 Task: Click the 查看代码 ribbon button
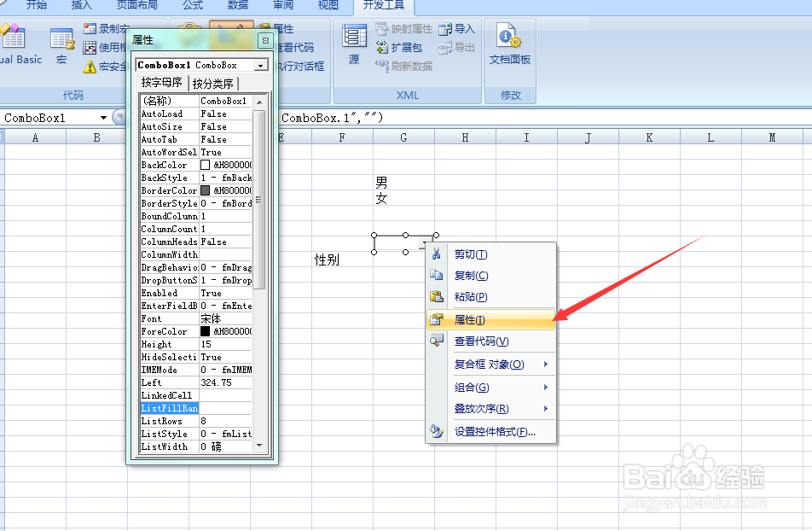tap(295, 47)
